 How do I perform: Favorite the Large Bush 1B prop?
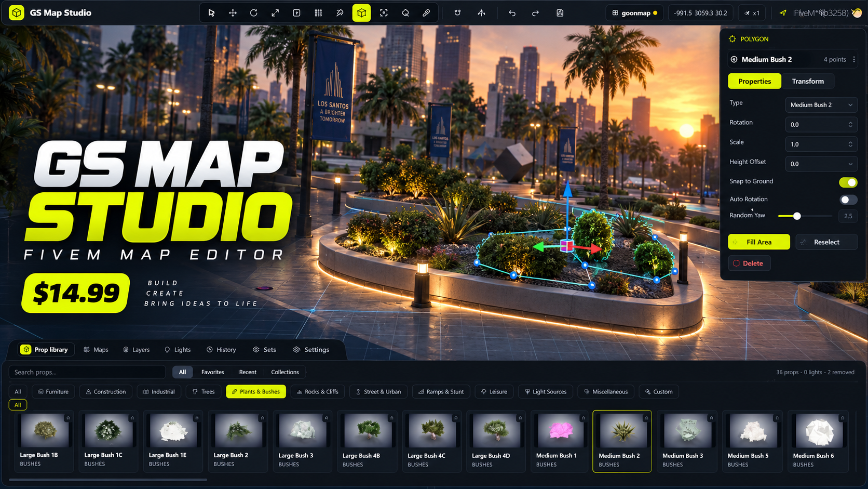point(68,418)
